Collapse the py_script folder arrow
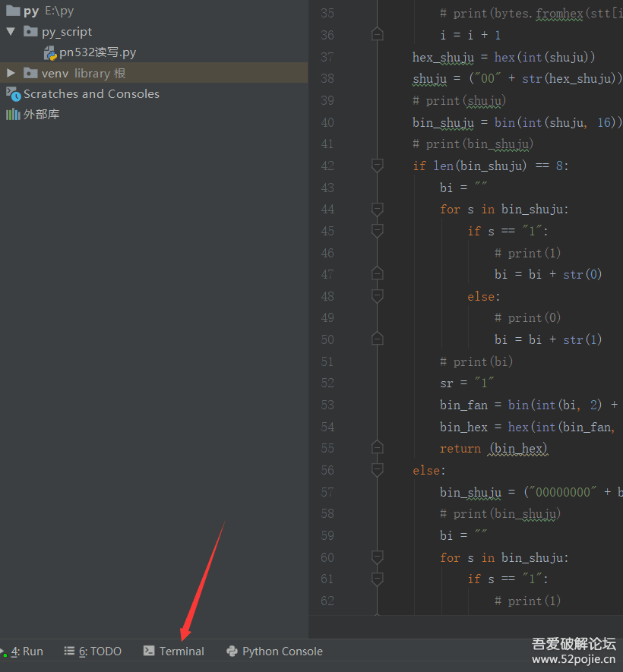The height and width of the screenshot is (672, 623). tap(11, 31)
